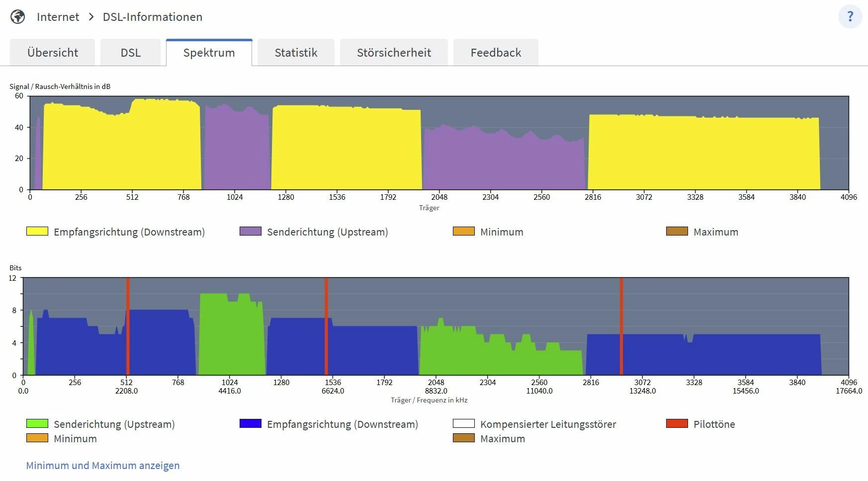The height and width of the screenshot is (481, 868).
Task: Click the Internet breadcrumb link
Action: tap(58, 17)
